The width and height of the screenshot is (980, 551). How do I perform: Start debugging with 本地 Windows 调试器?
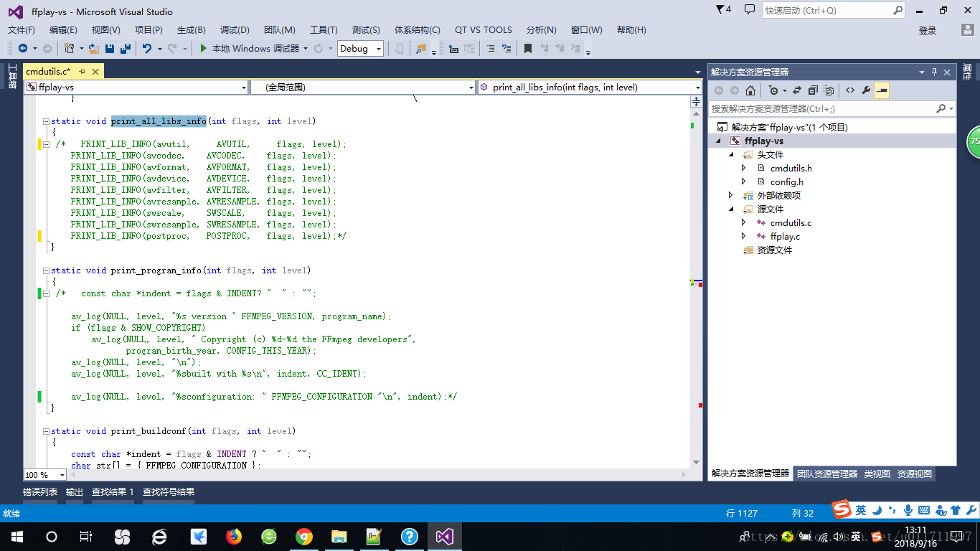click(249, 48)
